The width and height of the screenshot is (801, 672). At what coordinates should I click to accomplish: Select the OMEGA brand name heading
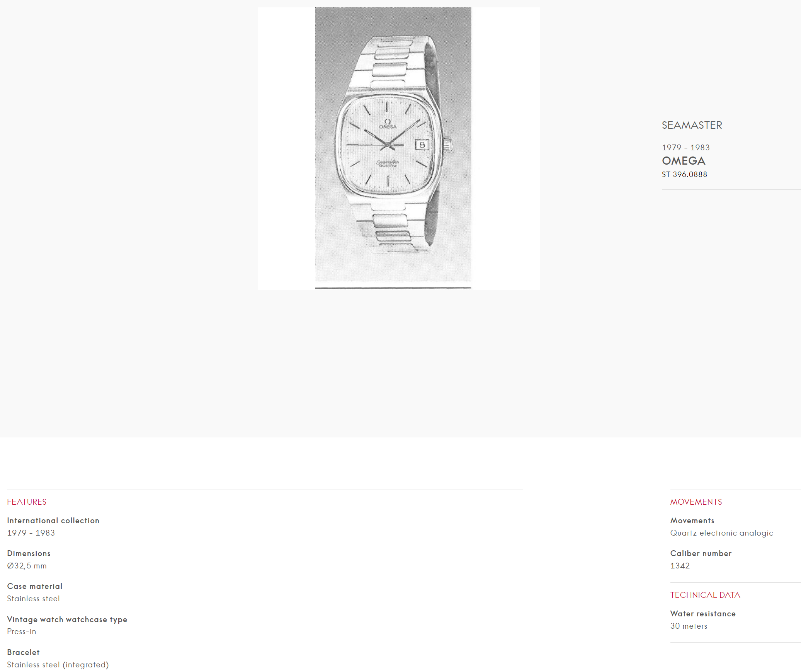(x=684, y=161)
